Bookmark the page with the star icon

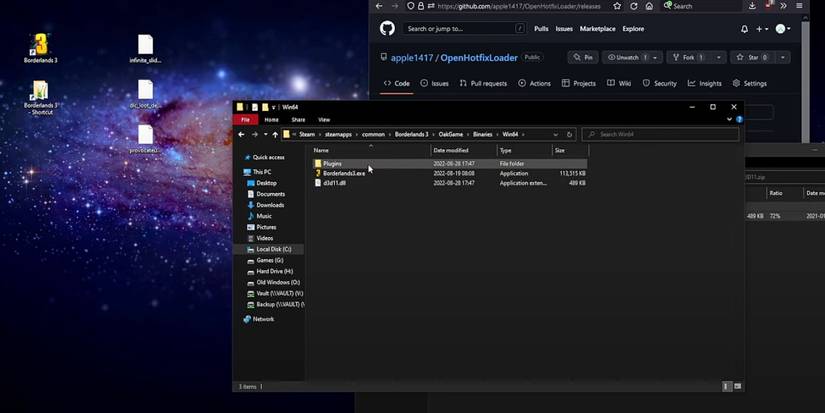pos(617,6)
